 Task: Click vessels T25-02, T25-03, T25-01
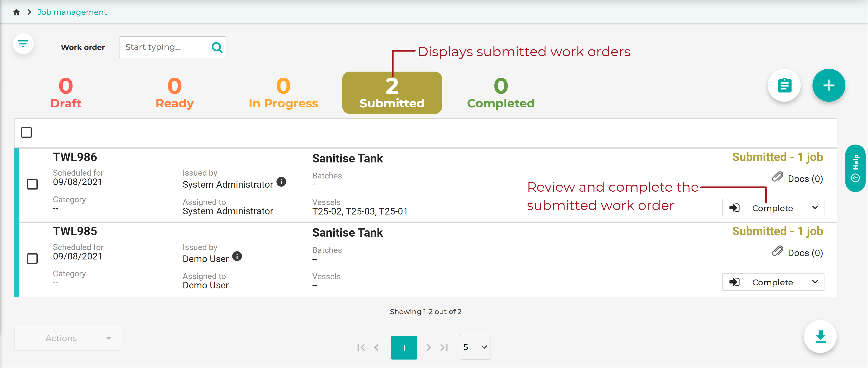[360, 211]
